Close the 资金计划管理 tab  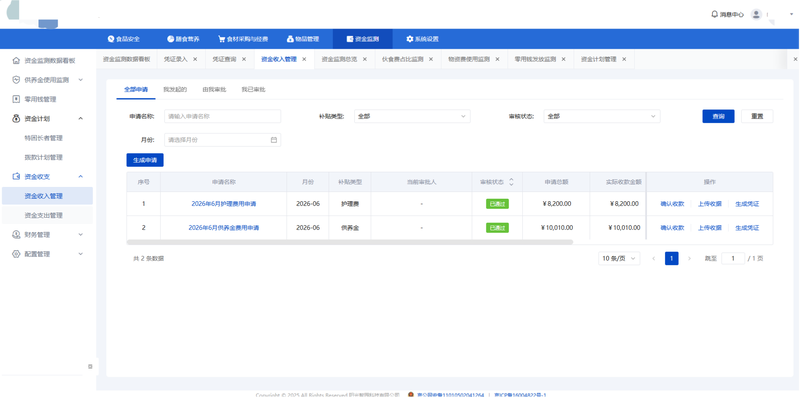623,59
